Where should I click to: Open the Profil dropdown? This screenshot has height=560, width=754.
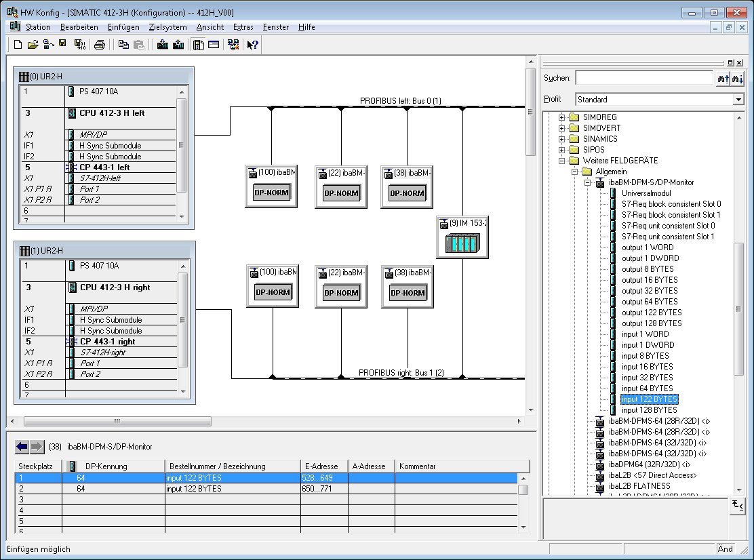[x=738, y=100]
